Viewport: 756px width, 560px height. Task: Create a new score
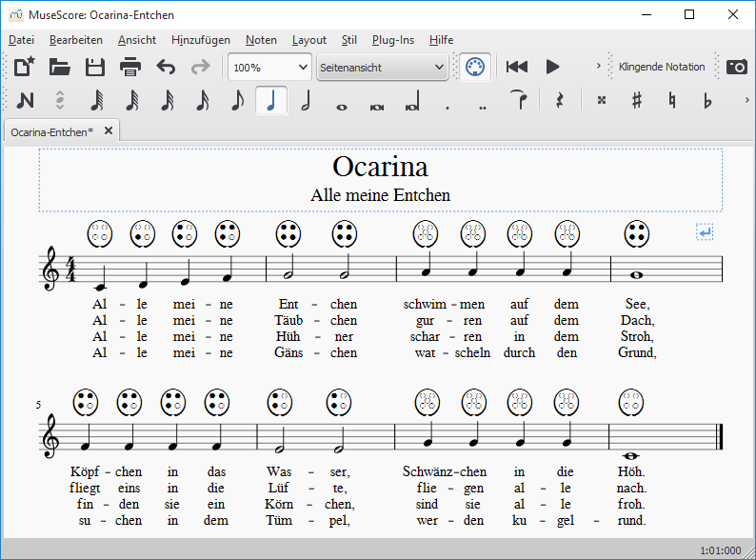[x=24, y=67]
